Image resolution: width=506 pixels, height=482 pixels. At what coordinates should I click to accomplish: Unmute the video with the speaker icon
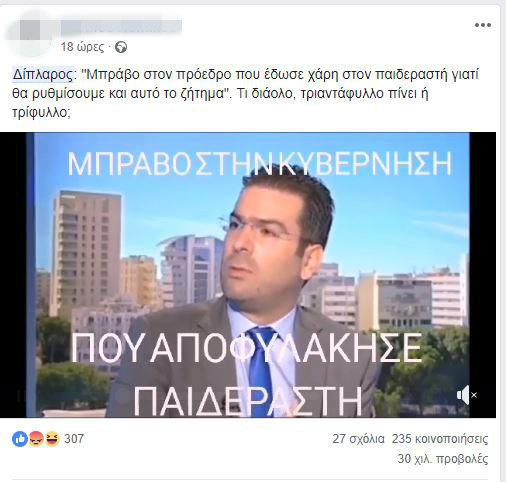[x=466, y=395]
